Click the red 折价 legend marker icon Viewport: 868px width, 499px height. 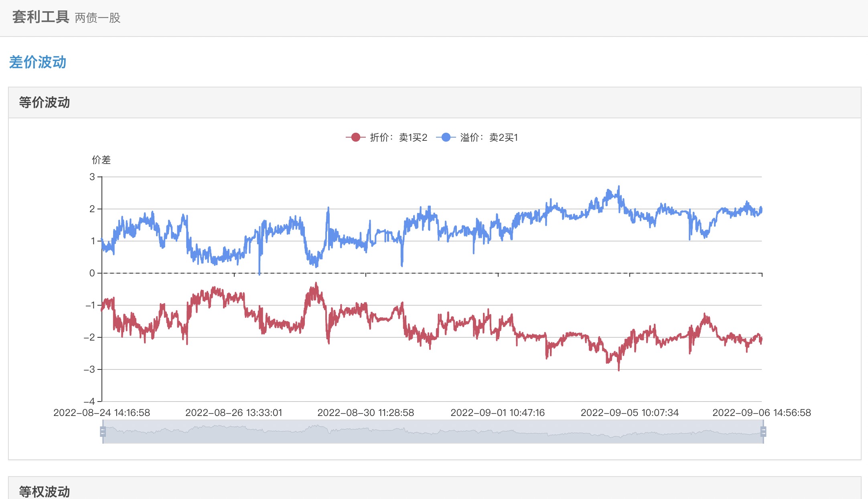355,138
